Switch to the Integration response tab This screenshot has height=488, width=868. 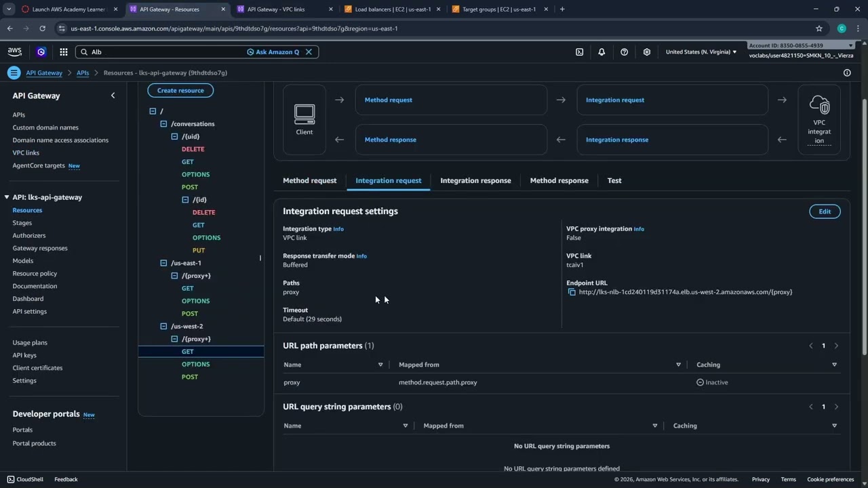click(475, 180)
